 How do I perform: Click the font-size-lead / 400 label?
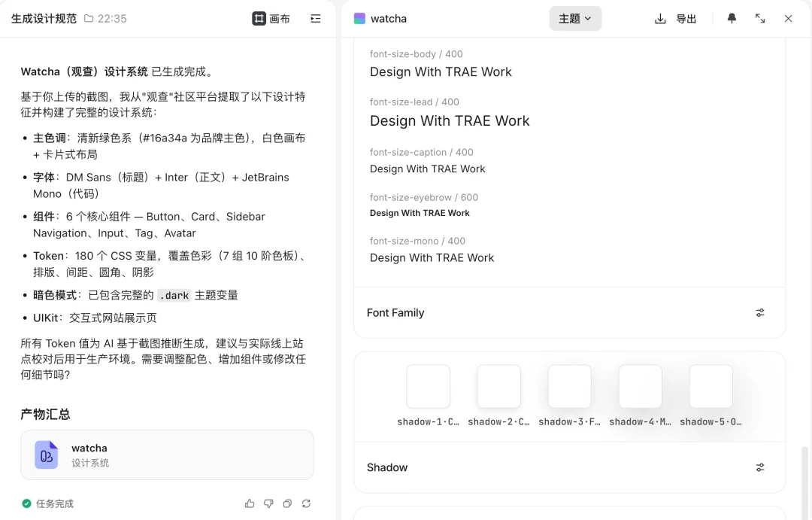[x=414, y=102]
